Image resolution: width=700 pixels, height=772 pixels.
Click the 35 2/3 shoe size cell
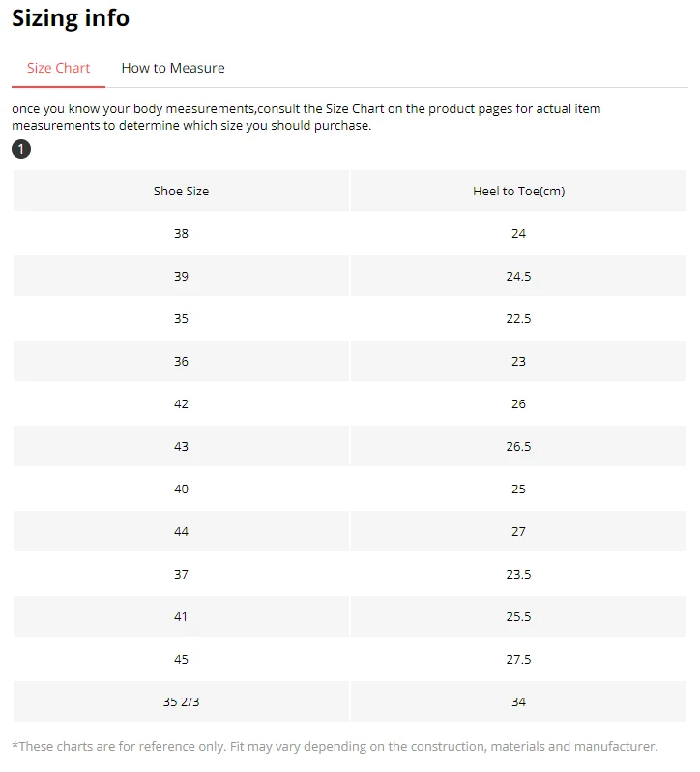[181, 701]
